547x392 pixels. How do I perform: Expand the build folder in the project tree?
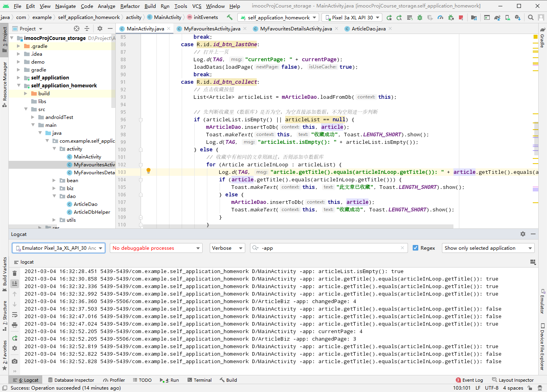pos(26,93)
